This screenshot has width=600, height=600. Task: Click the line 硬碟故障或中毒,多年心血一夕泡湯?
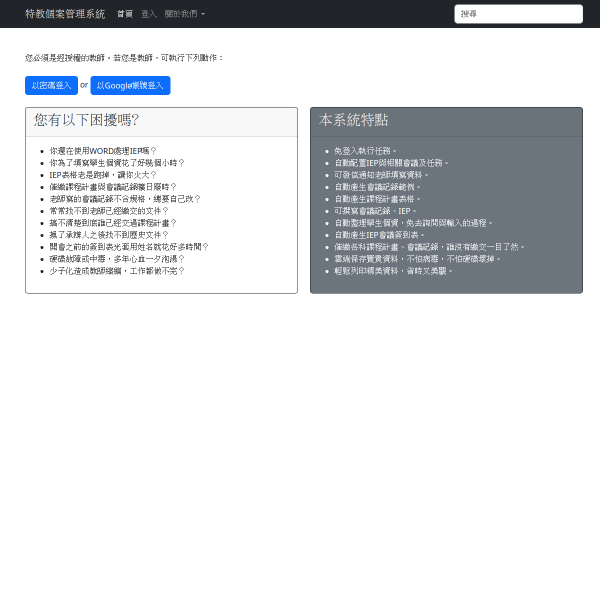click(117, 259)
